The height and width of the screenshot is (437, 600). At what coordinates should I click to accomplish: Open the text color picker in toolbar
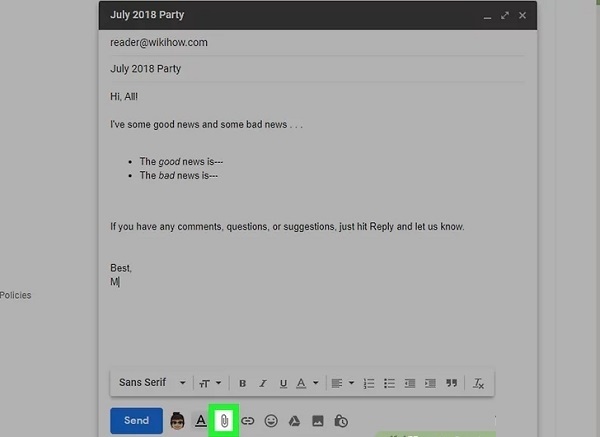point(308,383)
